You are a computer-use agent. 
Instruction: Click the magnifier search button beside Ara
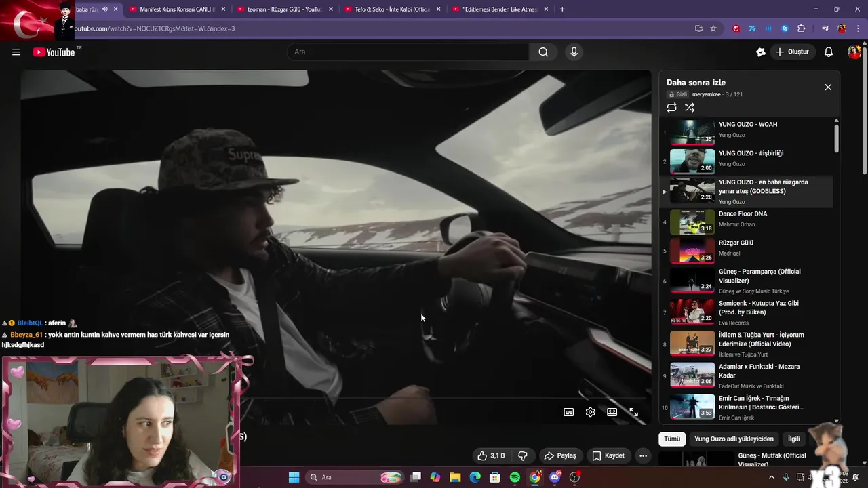(x=543, y=52)
